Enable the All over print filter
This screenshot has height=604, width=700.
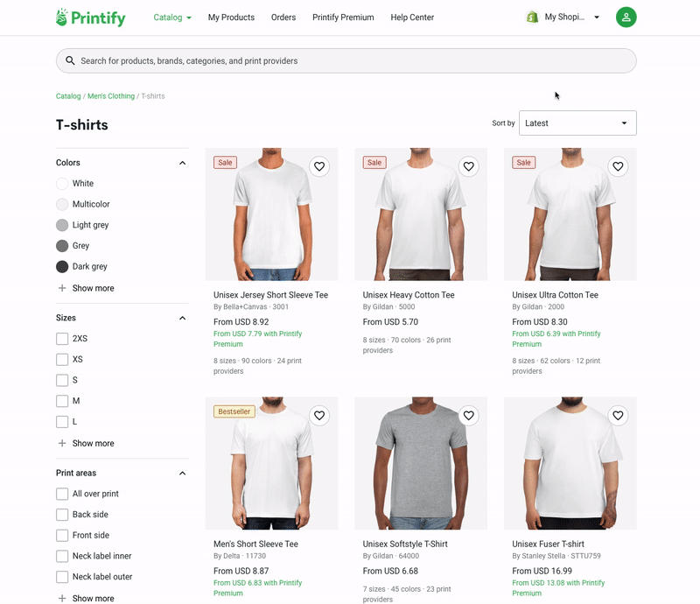62,494
